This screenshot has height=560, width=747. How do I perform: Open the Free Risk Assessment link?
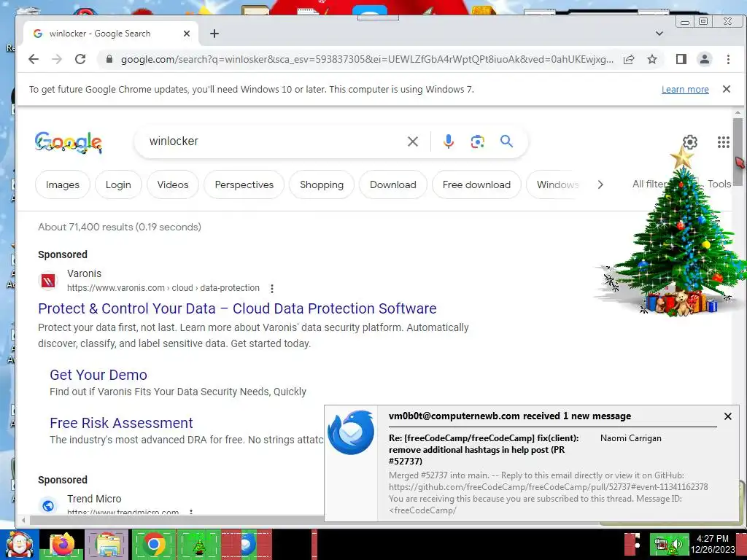tap(121, 423)
